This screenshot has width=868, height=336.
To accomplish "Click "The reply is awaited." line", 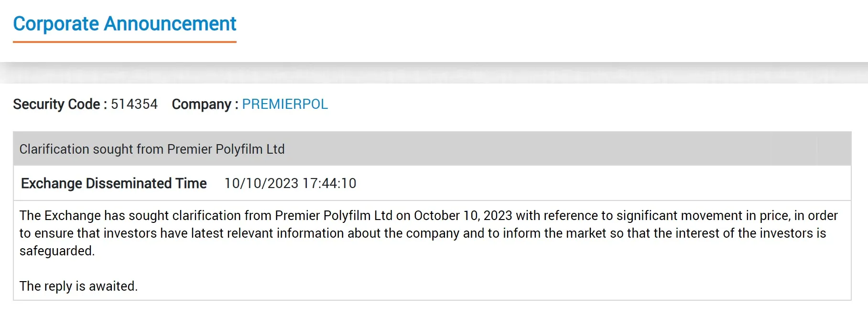I will coord(78,286).
